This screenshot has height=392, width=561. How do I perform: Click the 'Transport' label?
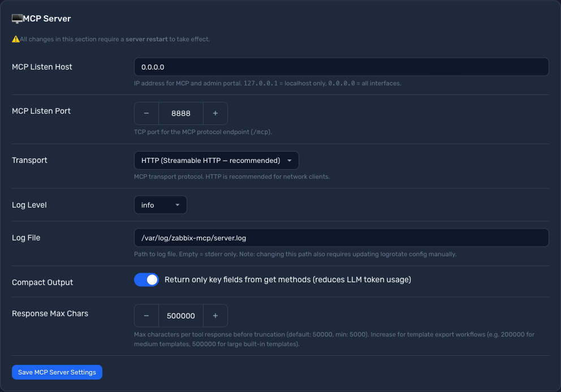(29, 160)
